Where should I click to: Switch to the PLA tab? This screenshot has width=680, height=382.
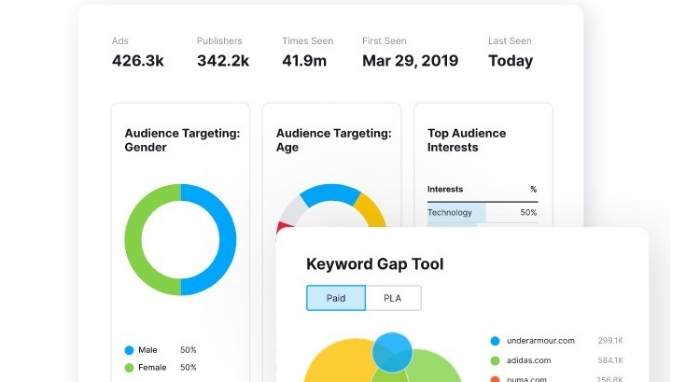click(393, 298)
